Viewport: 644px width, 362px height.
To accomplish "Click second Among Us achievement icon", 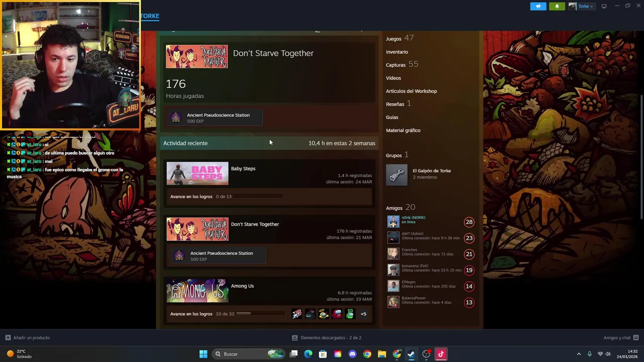I will 310,314.
